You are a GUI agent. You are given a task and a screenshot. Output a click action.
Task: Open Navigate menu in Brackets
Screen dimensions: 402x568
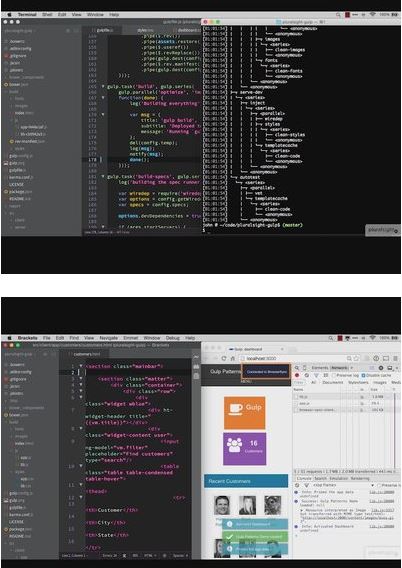(x=109, y=338)
